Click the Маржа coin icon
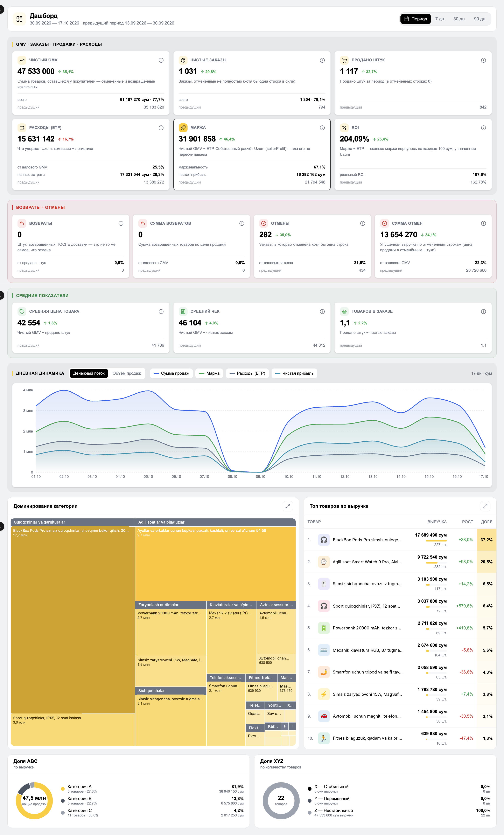Image resolution: width=504 pixels, height=835 pixels. point(183,128)
